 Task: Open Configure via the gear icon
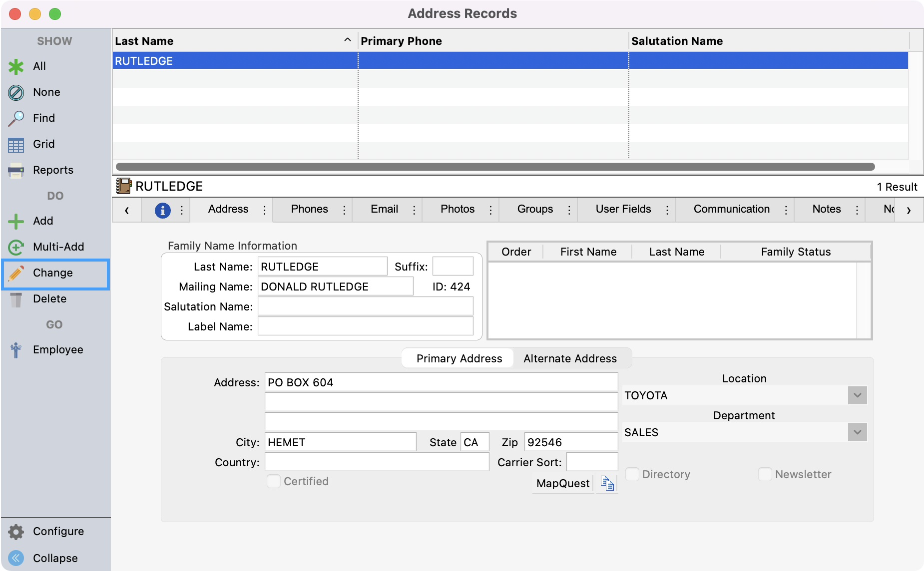click(x=16, y=532)
